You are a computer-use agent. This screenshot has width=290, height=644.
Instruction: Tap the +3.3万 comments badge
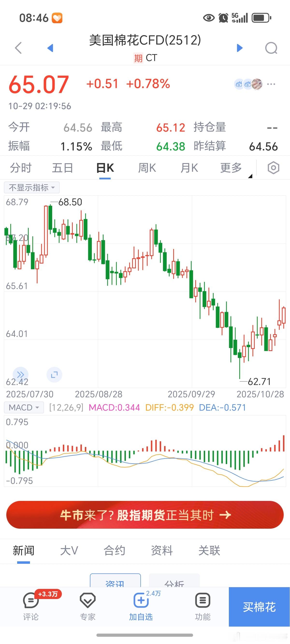tap(48, 594)
